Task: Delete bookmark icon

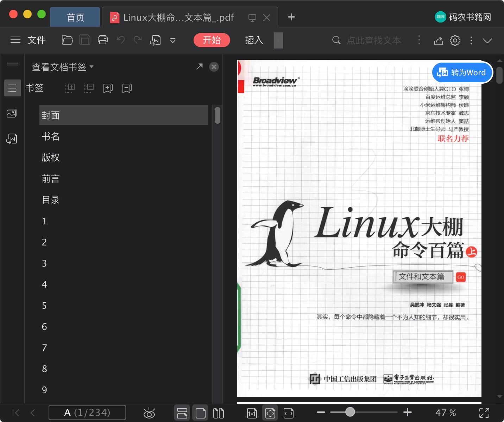Action: click(127, 88)
